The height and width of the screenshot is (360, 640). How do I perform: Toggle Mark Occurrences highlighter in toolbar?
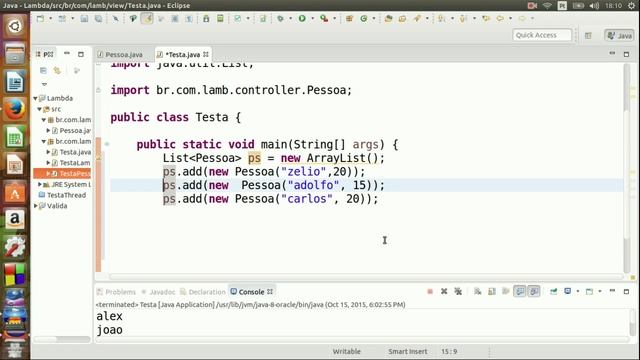[147, 18]
